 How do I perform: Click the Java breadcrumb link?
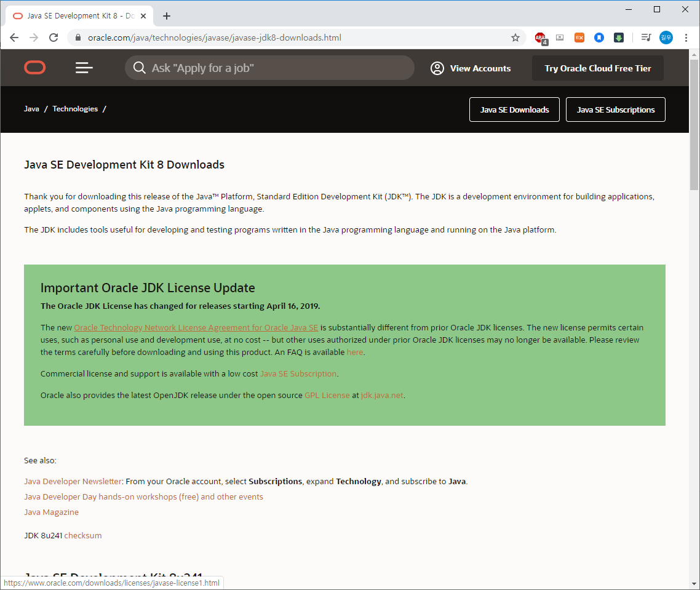(31, 109)
